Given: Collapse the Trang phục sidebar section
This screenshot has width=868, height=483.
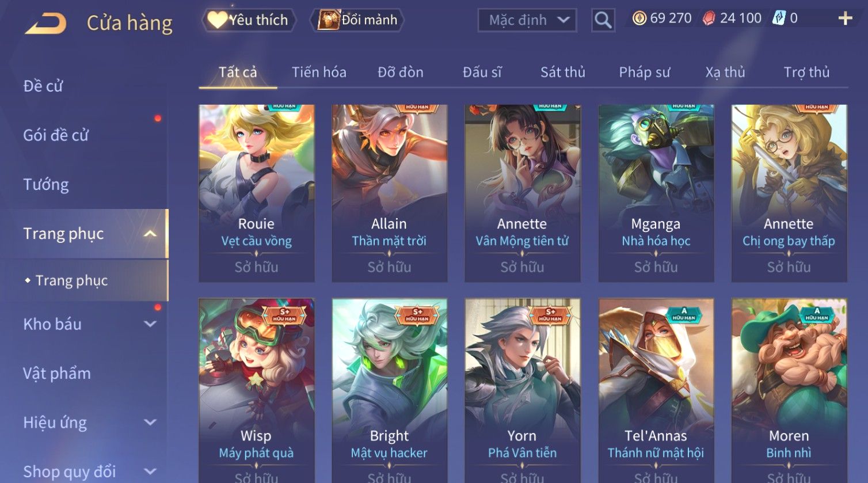Looking at the screenshot, I should 150,234.
